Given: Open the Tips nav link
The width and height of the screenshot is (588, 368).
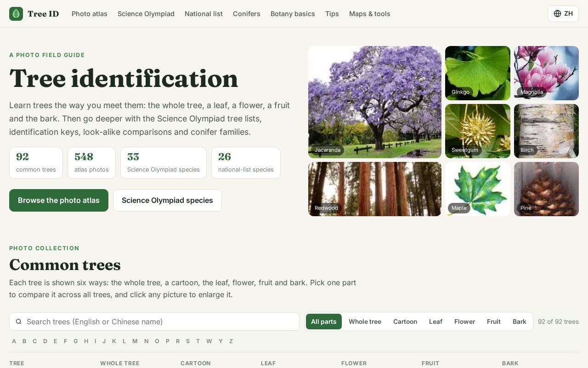Looking at the screenshot, I should tap(332, 14).
